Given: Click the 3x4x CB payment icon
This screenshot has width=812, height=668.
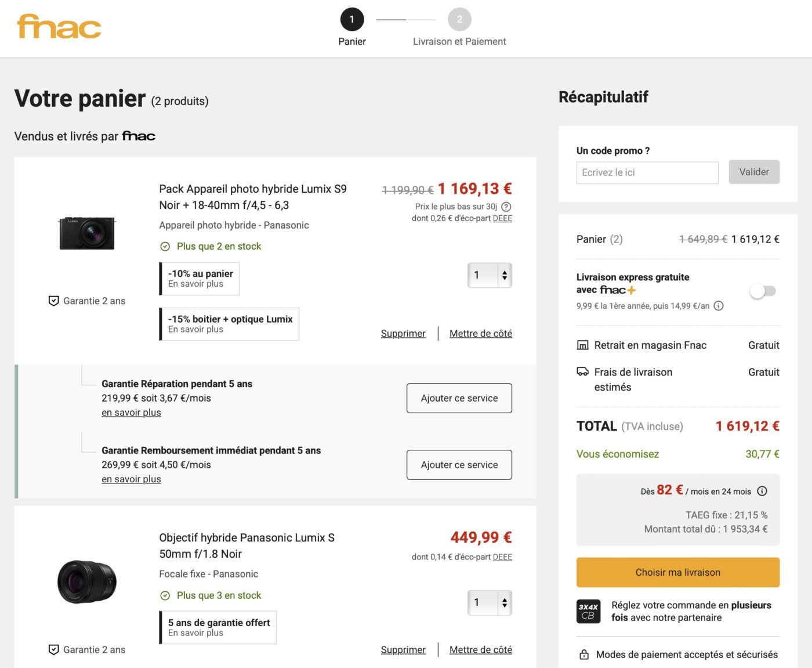Looking at the screenshot, I should 588,611.
